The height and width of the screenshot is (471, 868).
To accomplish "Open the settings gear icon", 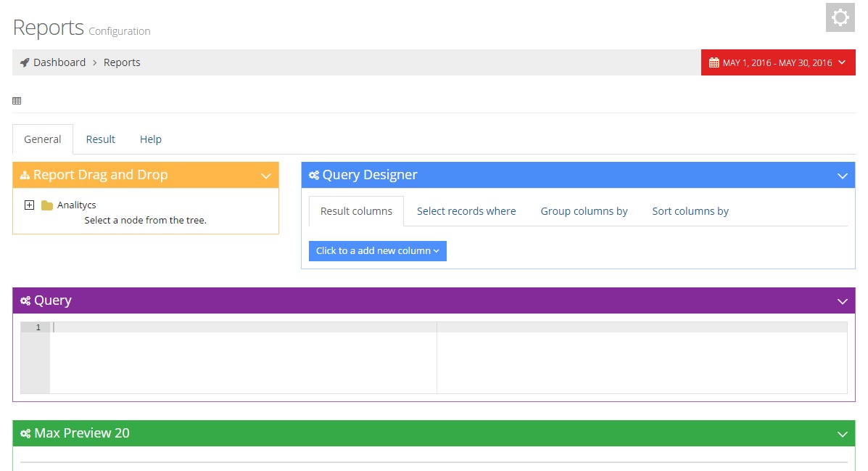I will click(840, 17).
